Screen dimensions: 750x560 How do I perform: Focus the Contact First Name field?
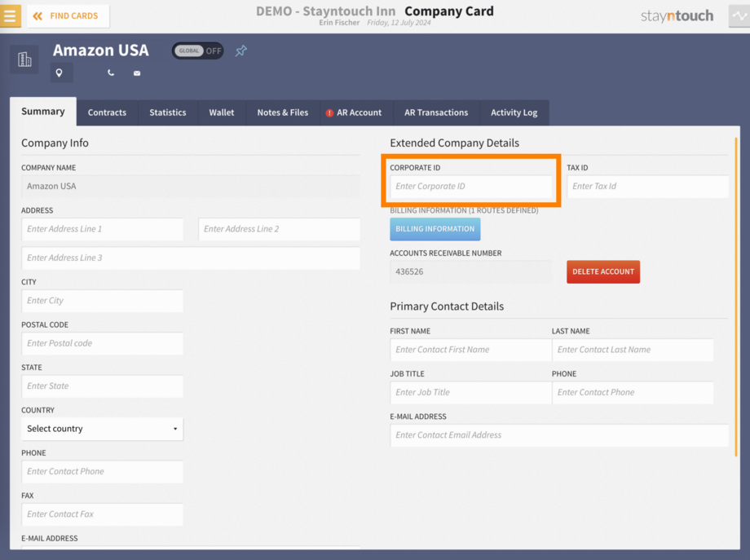click(470, 350)
